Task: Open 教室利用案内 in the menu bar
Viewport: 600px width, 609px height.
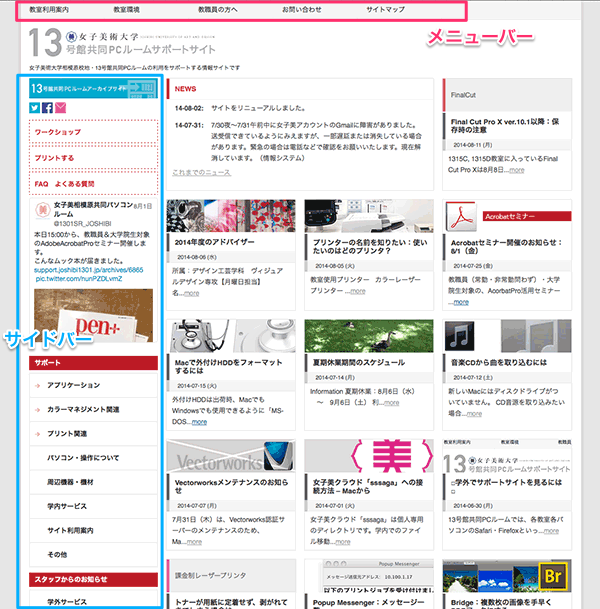Action: (x=49, y=10)
